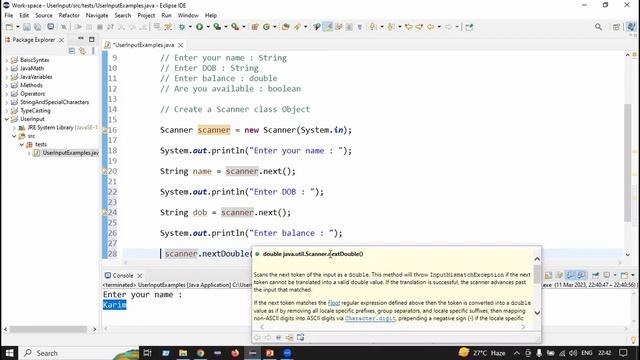The height and width of the screenshot is (360, 640).
Task: Close the UserInputExamples.java editor tab
Action: (x=180, y=45)
